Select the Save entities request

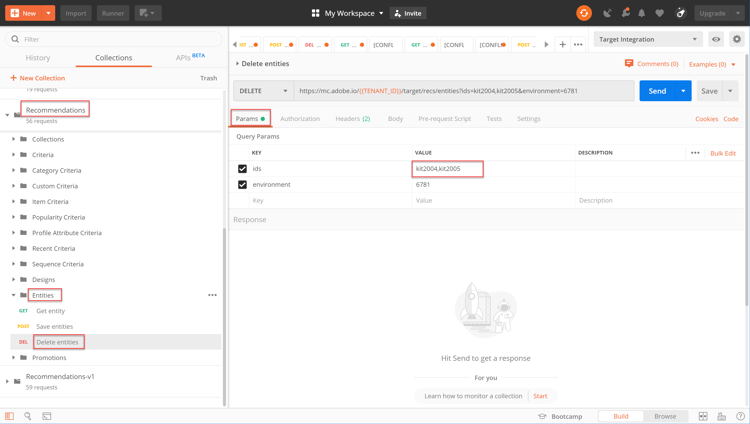(x=55, y=326)
